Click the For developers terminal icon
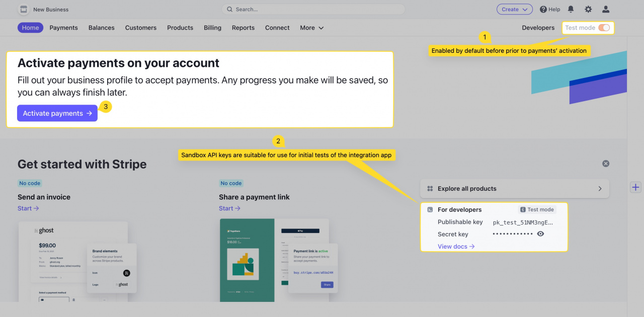The image size is (644, 317). pyautogui.click(x=430, y=210)
